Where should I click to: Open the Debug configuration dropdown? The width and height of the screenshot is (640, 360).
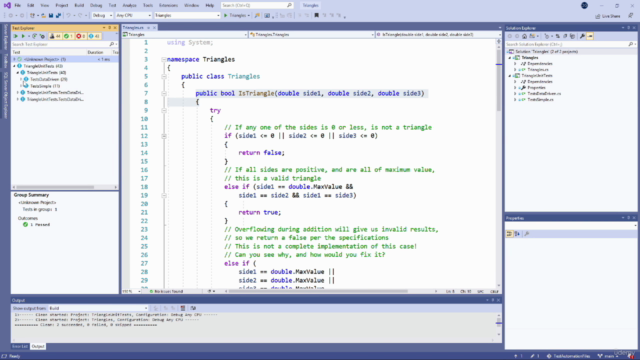coord(102,16)
